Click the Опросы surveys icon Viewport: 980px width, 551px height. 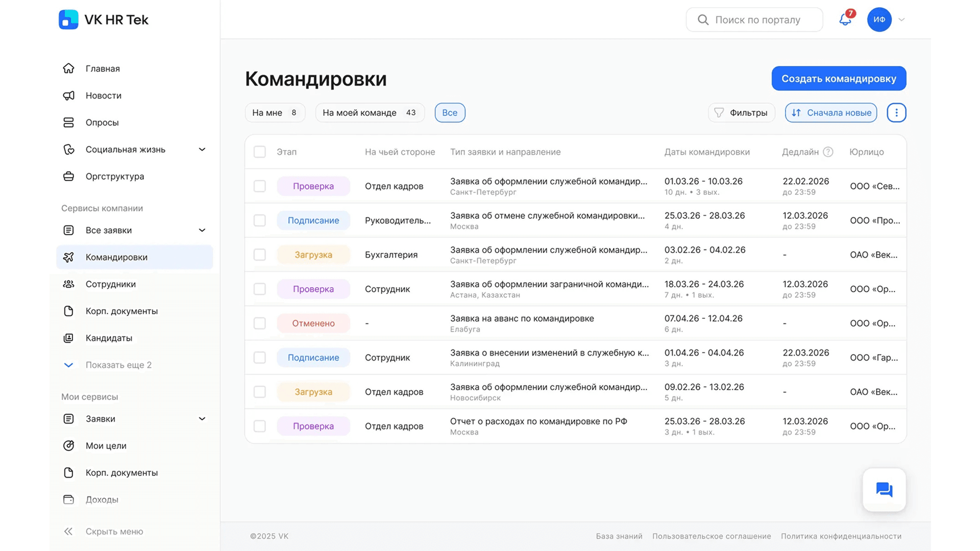pyautogui.click(x=68, y=122)
